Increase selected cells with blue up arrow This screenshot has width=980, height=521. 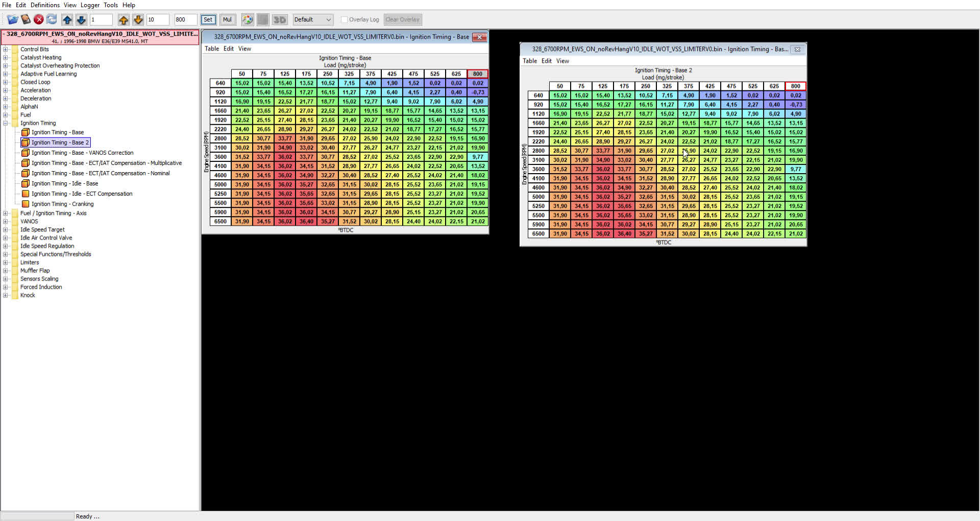click(x=67, y=19)
